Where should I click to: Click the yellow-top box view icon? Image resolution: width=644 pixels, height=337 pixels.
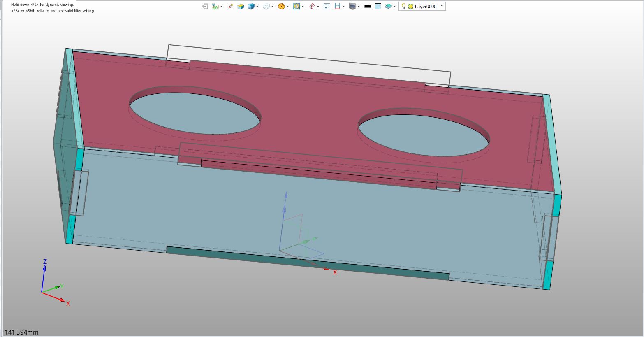241,6
